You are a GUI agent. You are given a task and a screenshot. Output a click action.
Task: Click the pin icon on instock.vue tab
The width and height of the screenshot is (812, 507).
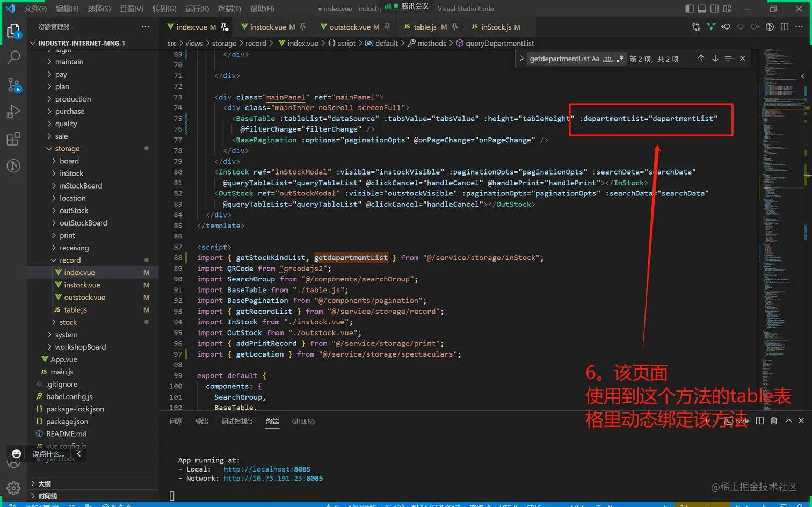click(x=303, y=27)
